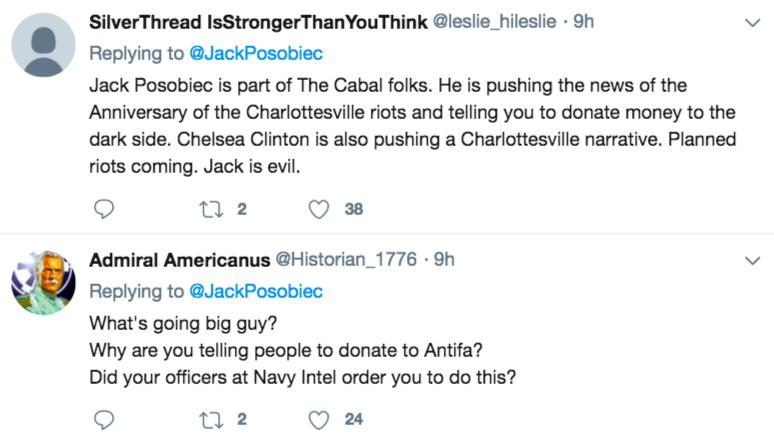This screenshot has height=441, width=774.
Task: Open SilverThread's default profile avatar
Action: (x=44, y=45)
